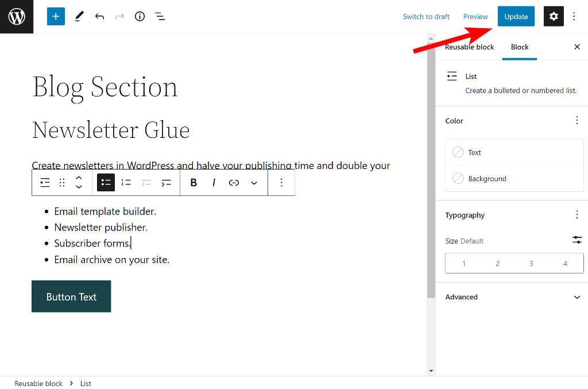Apply italic formatting
588x389 pixels.
tap(213, 182)
